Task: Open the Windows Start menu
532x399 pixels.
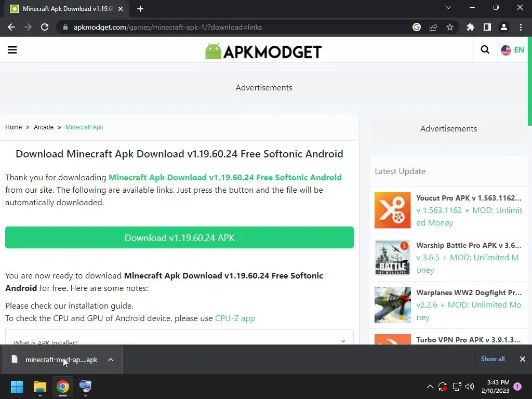Action: coord(17,387)
